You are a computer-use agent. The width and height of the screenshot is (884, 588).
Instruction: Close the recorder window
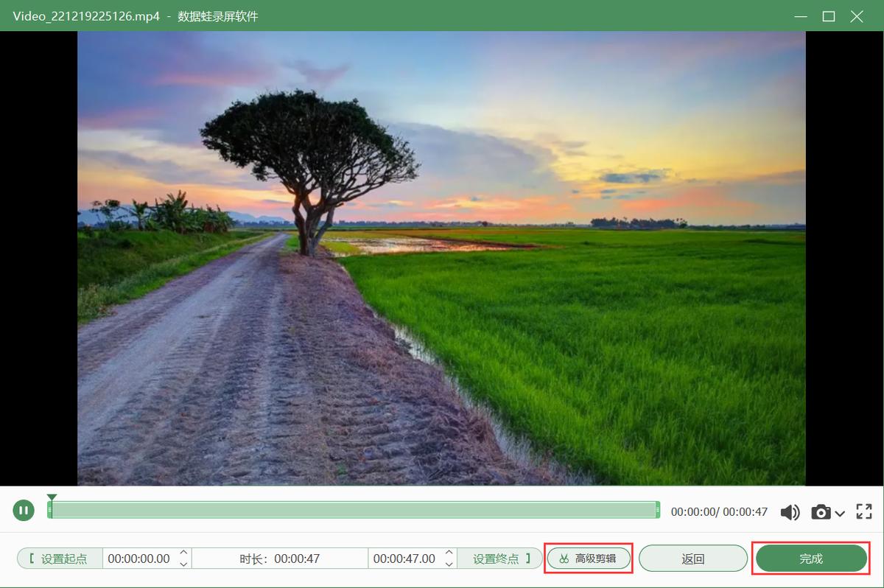[x=857, y=16]
